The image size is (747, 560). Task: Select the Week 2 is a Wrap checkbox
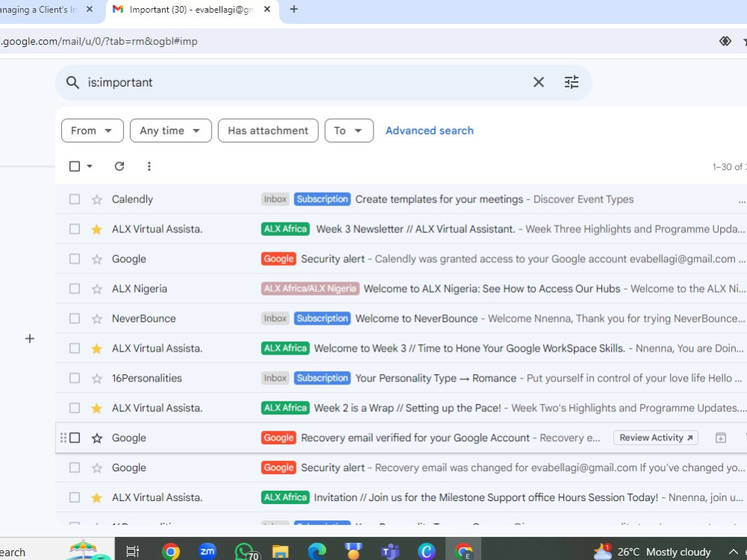click(x=74, y=408)
